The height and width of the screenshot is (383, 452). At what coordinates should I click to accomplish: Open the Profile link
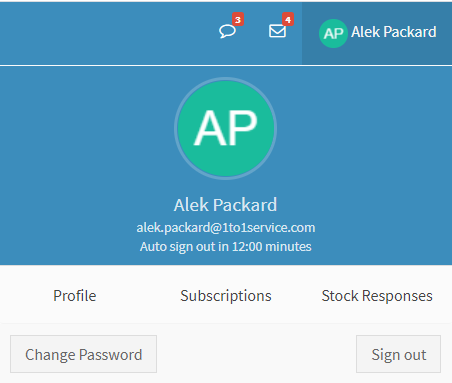(x=75, y=296)
